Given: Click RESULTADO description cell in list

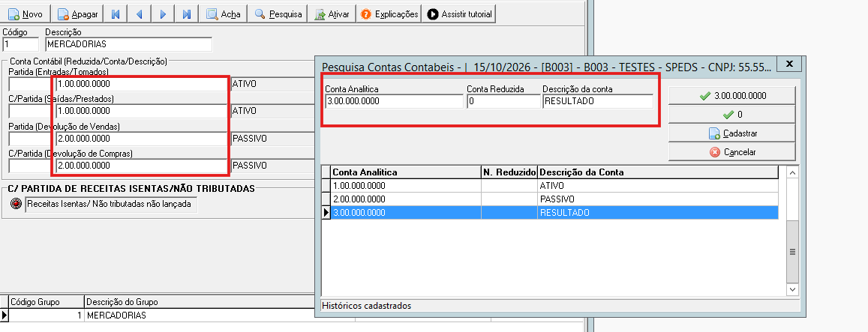Looking at the screenshot, I should click(658, 213).
